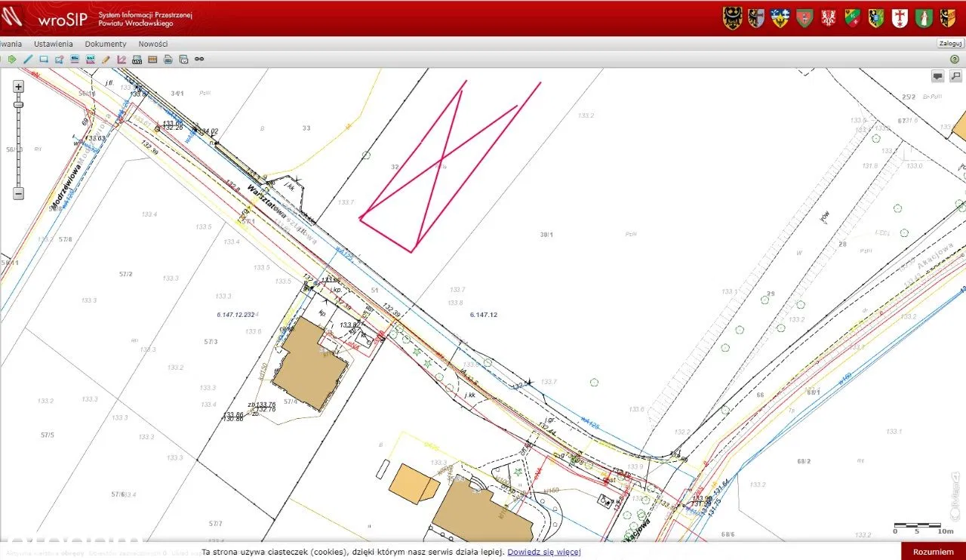Accept cookies with Rozumiem button
Image resolution: width=966 pixels, height=560 pixels.
click(933, 552)
